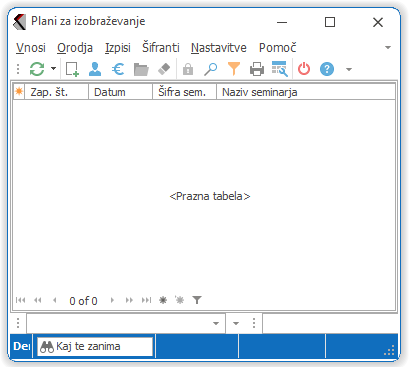This screenshot has width=412, height=367.
Task: Click the orange filter funnel icon
Action: [234, 69]
